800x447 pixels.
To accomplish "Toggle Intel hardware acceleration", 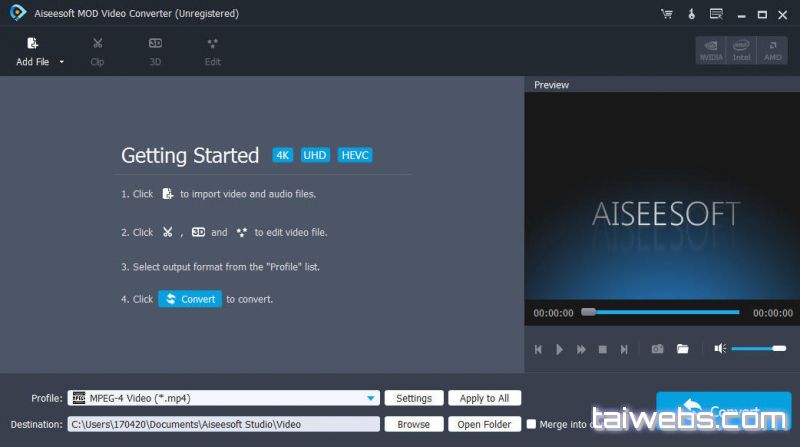I will tap(741, 50).
